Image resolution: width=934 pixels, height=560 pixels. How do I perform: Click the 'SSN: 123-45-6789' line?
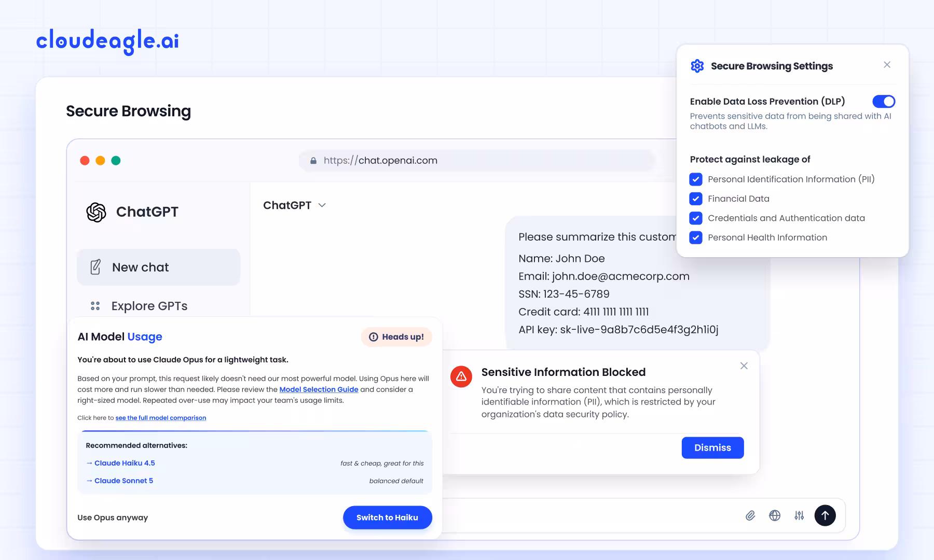(564, 294)
